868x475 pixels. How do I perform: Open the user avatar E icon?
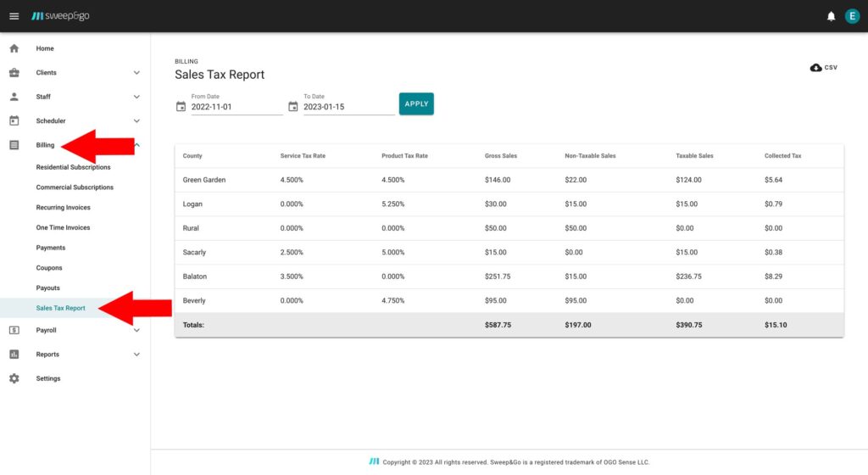pos(852,16)
